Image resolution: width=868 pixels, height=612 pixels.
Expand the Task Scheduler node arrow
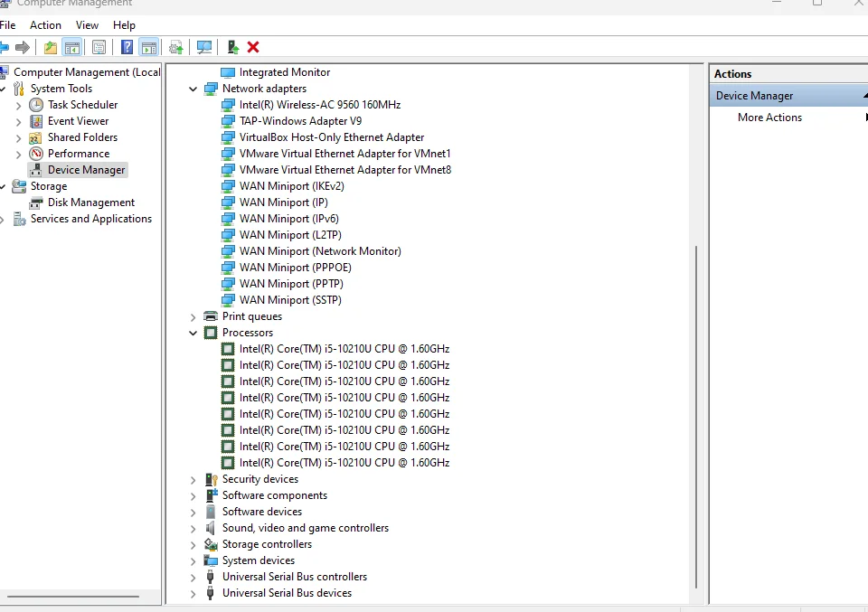18,106
